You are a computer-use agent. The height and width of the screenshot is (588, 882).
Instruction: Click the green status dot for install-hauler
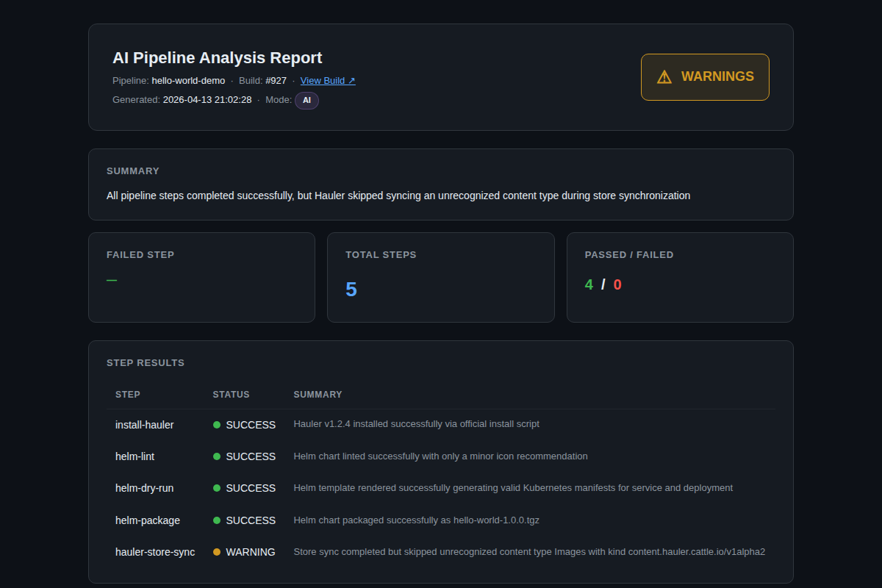(217, 425)
